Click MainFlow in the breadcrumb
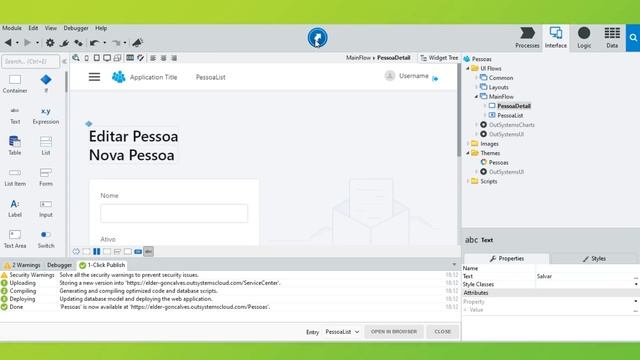Screen dimensions: 640x360 click(x=358, y=58)
